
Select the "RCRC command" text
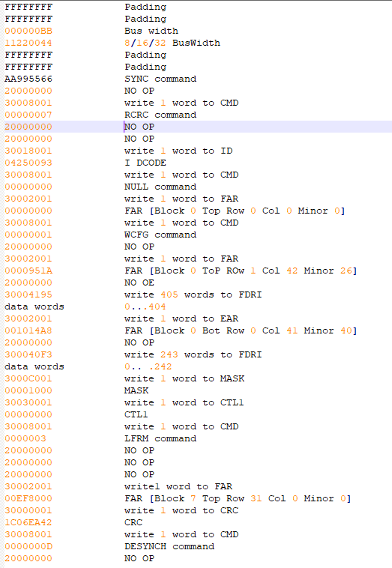click(x=160, y=115)
